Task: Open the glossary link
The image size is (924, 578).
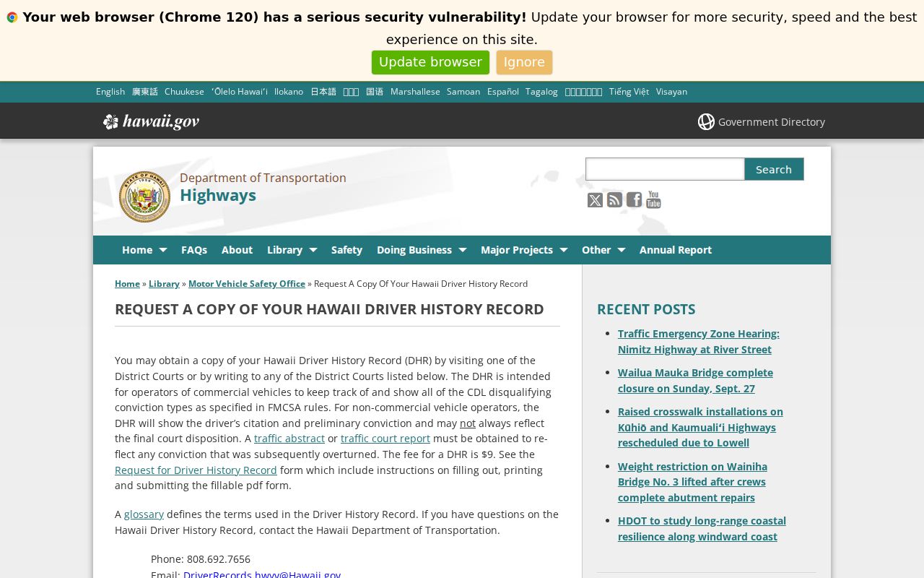Action: pos(144,514)
